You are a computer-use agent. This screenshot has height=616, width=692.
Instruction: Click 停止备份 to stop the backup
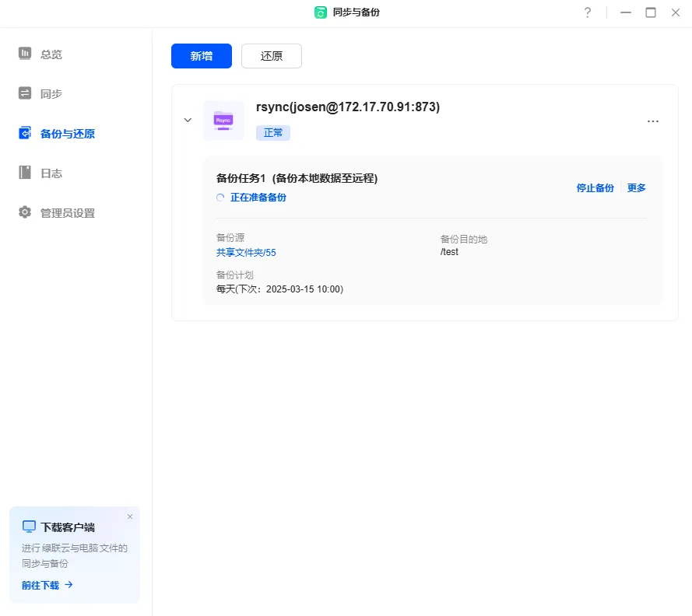click(x=595, y=188)
